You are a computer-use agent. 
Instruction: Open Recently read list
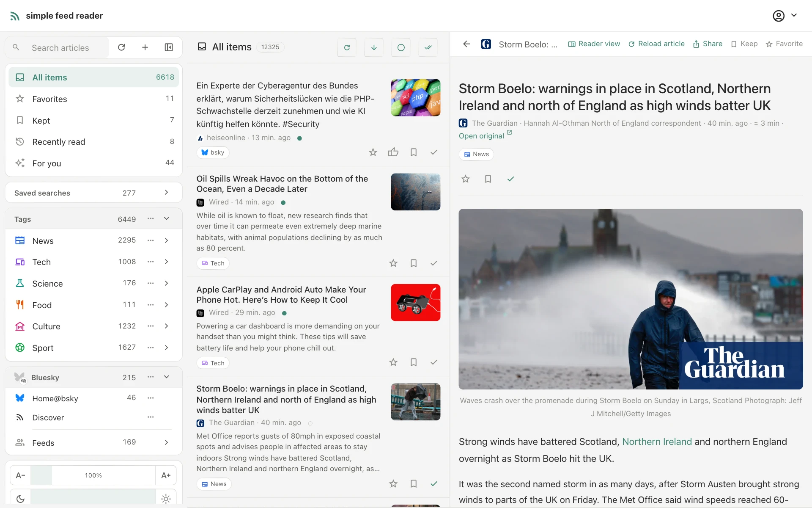pyautogui.click(x=93, y=142)
